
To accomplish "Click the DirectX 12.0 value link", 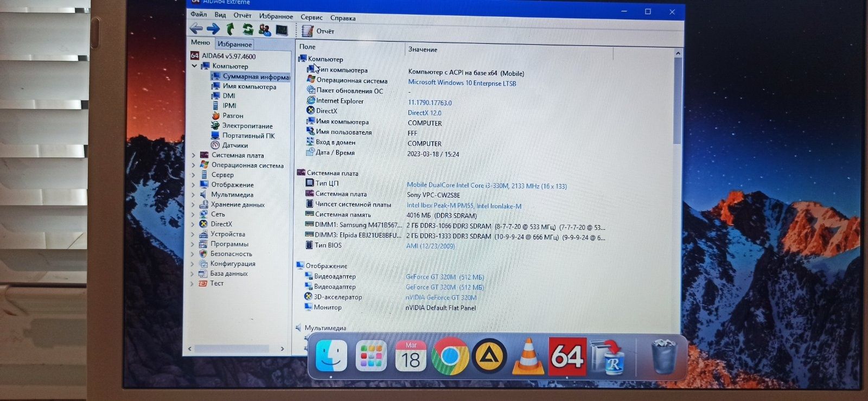I will [424, 113].
